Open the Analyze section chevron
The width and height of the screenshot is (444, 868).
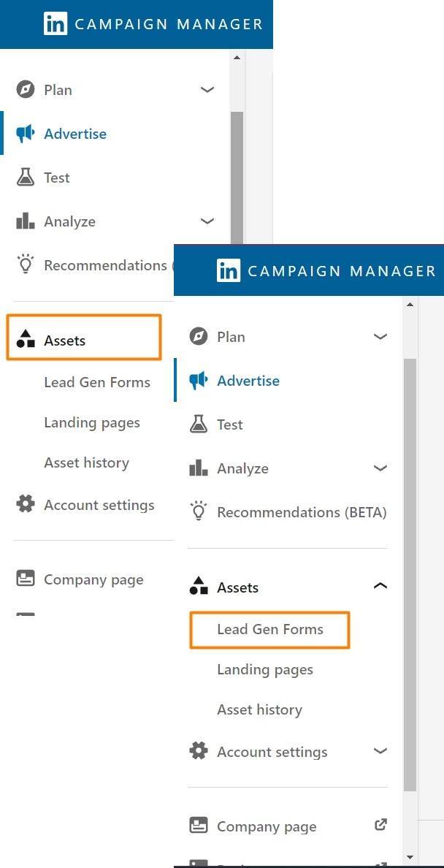click(380, 468)
